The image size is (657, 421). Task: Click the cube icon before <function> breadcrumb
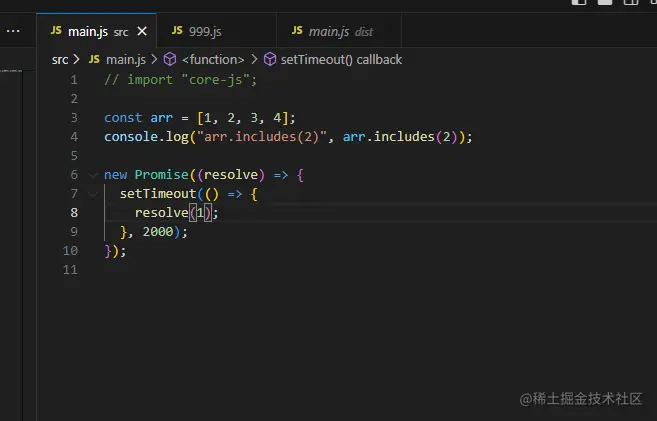(x=170, y=59)
